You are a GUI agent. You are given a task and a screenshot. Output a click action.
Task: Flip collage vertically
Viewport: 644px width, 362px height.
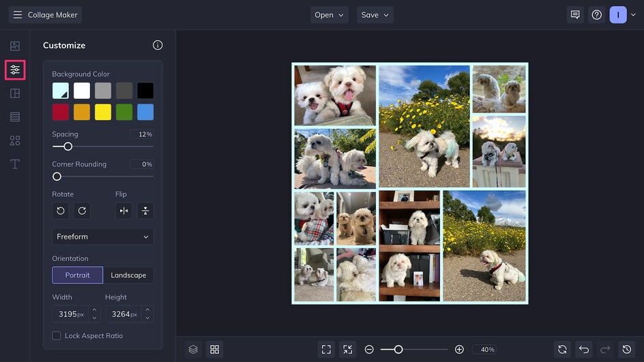pyautogui.click(x=145, y=211)
